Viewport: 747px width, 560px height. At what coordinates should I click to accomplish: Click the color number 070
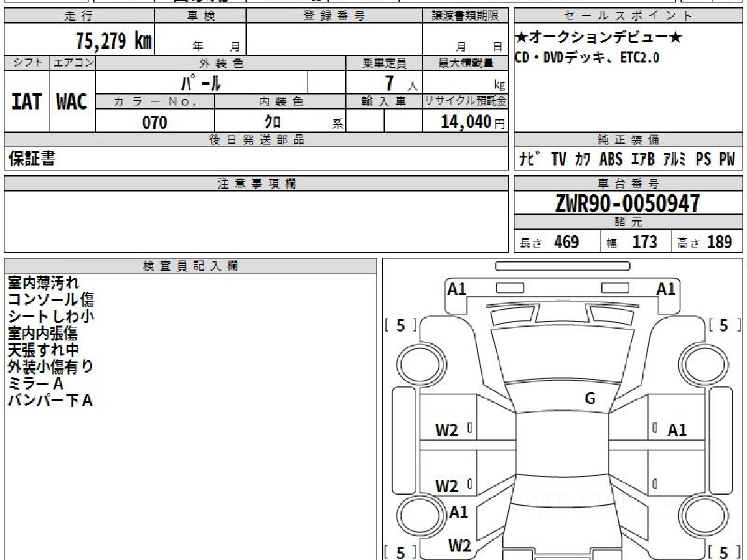[155, 123]
